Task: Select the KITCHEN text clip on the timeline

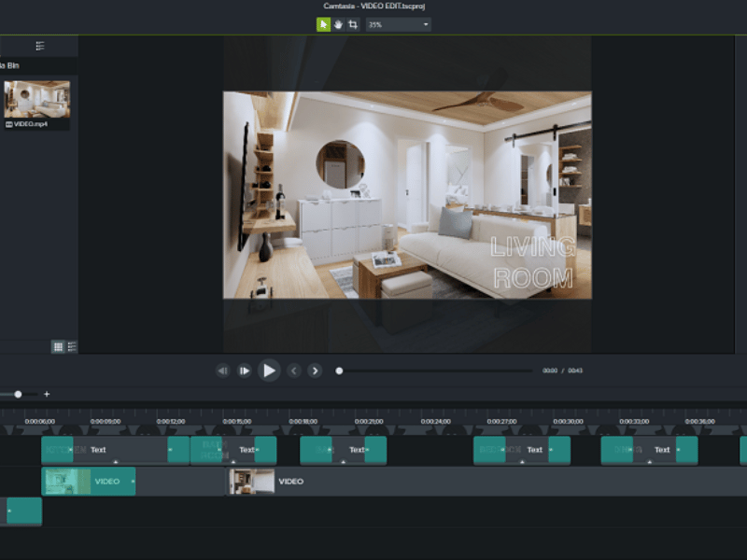Action: [115, 450]
